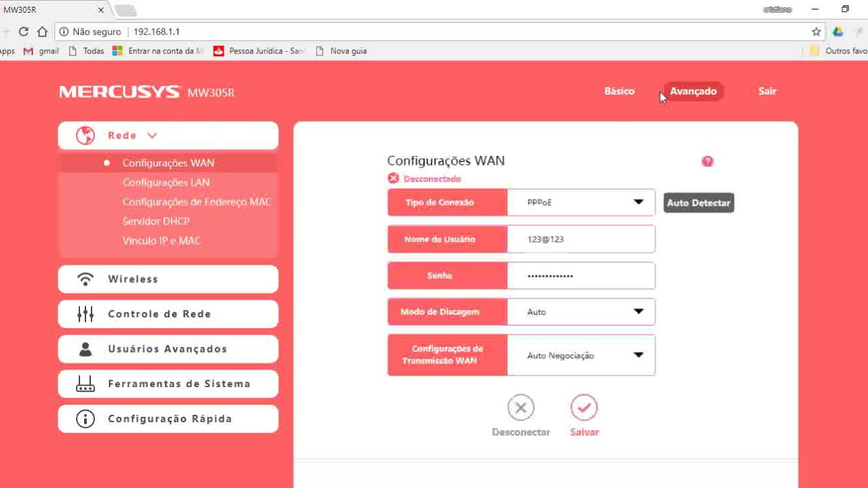This screenshot has width=868, height=488.
Task: Open the Wireless menu section
Action: click(168, 279)
